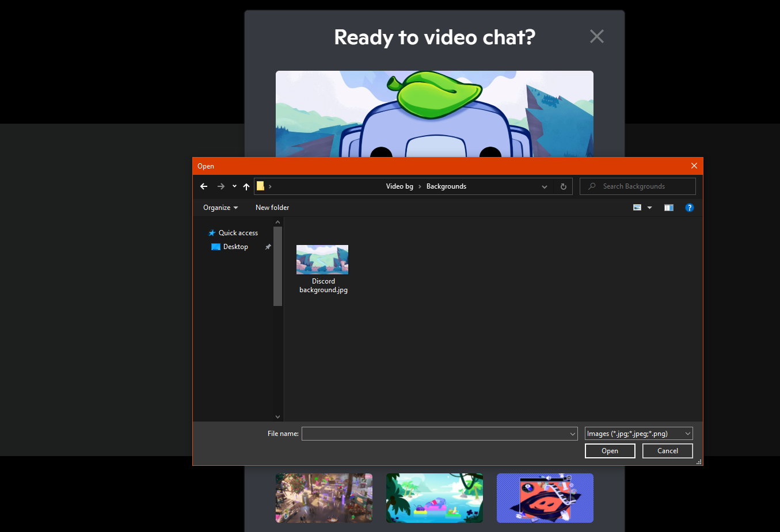Click the Backgrounds breadcrumb in address bar
This screenshot has height=532, width=780.
point(446,186)
